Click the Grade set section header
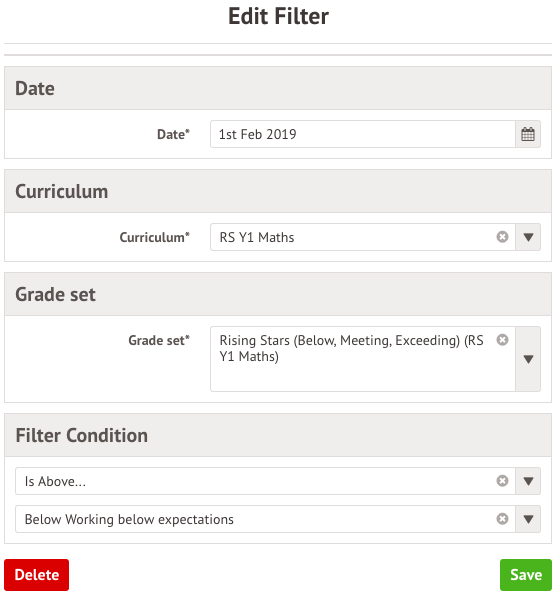Viewport: 559px width, 606px height. [278, 294]
